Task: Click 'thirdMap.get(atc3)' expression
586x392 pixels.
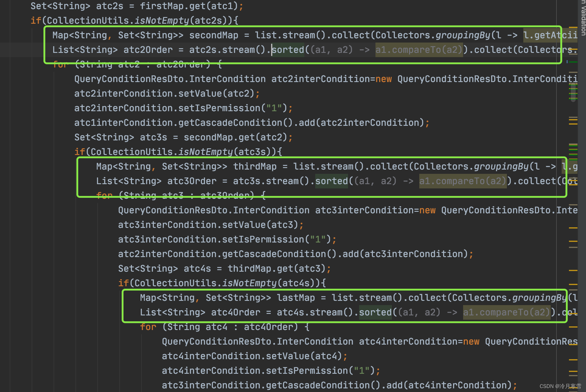Action: click(277, 269)
